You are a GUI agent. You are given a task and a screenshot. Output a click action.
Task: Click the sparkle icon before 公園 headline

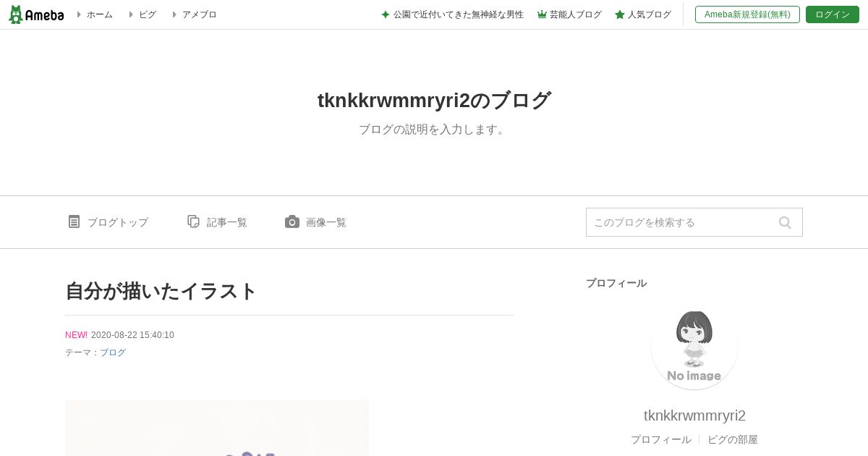(386, 14)
